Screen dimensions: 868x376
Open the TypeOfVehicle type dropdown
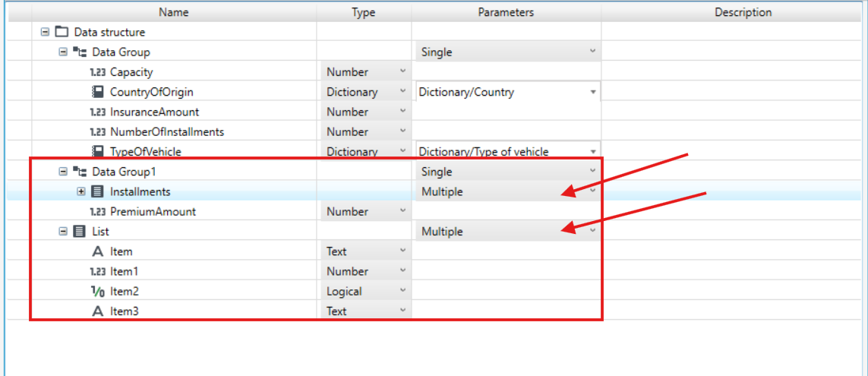pos(366,151)
